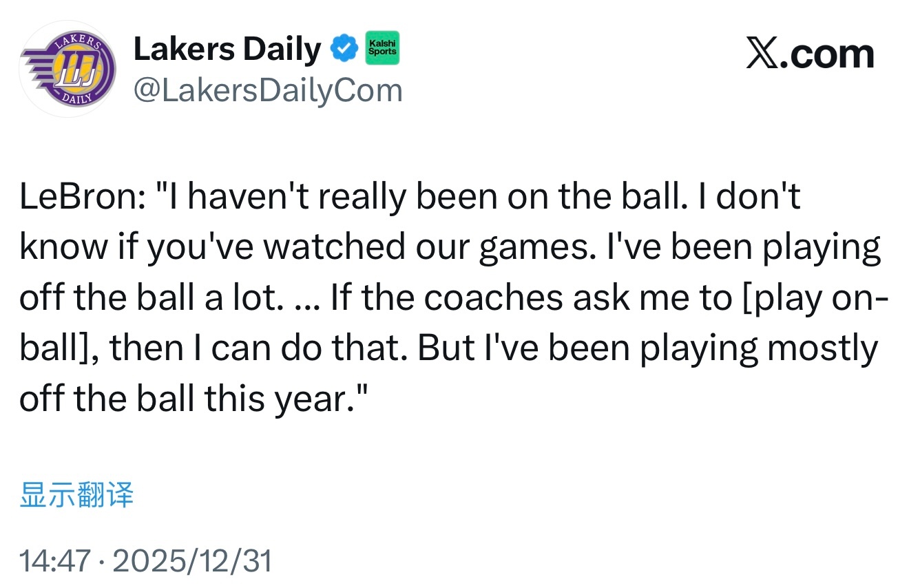Open the Lakers Daily profile avatar
This screenshot has width=909, height=588.
point(67,70)
